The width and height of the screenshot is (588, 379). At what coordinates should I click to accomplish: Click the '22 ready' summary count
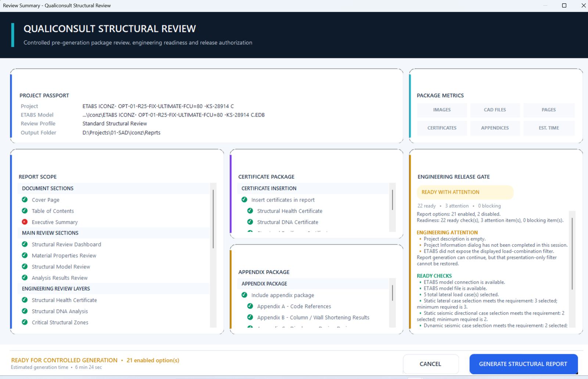point(426,206)
